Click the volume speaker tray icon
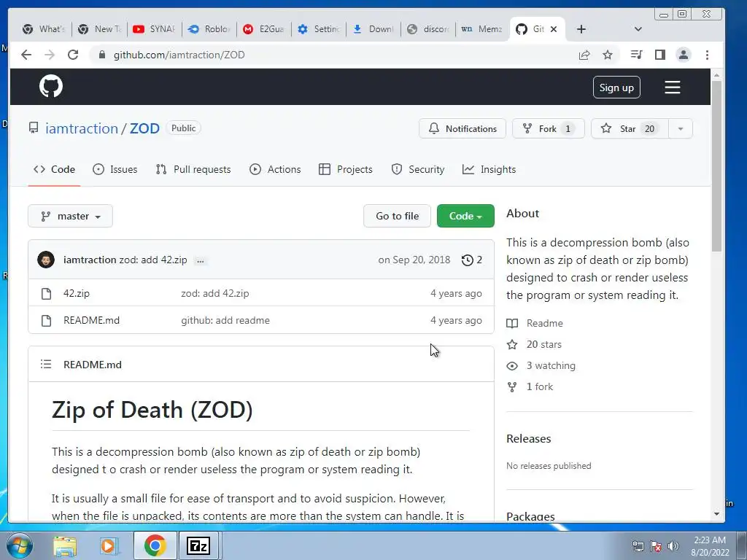This screenshot has width=747, height=560. (x=673, y=546)
